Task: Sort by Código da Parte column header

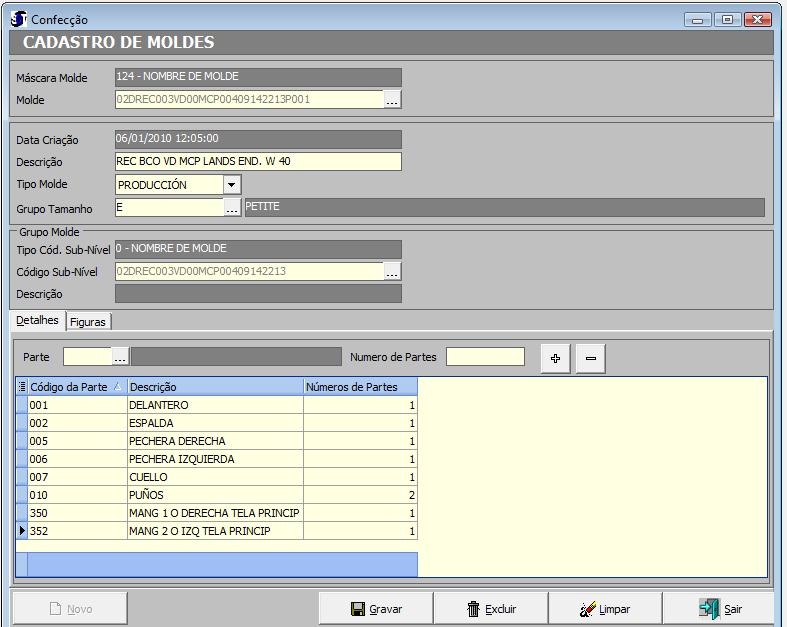Action: [71, 387]
